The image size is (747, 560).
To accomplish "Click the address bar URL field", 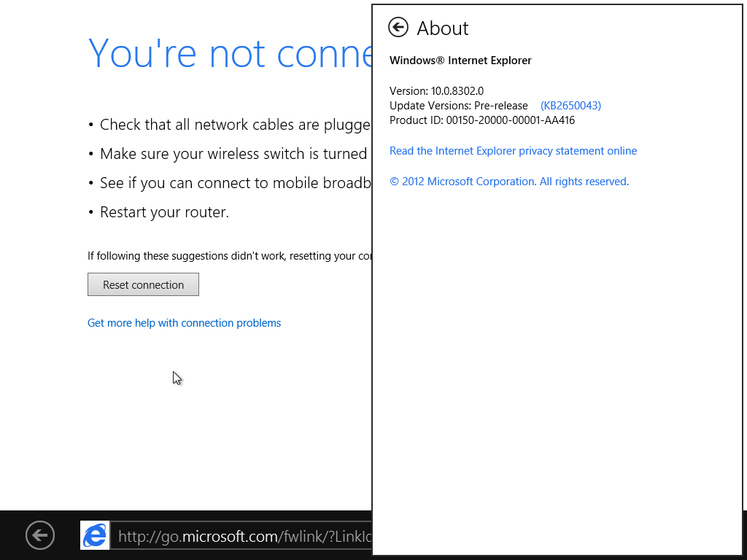I will 241,536.
